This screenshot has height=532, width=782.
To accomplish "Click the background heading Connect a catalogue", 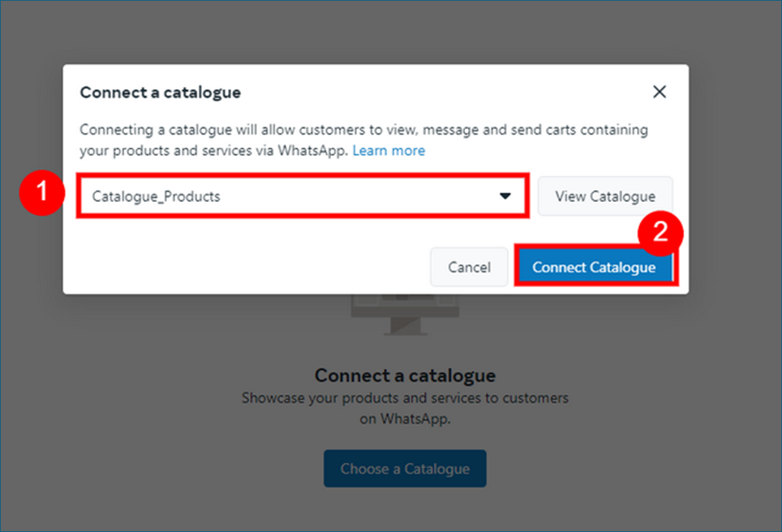I will (405, 375).
